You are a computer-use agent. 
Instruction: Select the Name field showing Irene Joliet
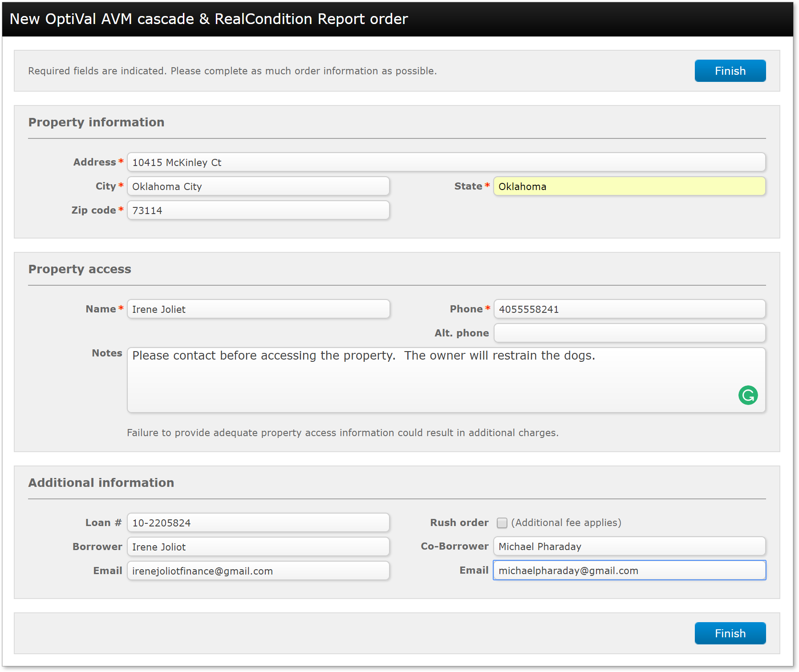pos(258,309)
